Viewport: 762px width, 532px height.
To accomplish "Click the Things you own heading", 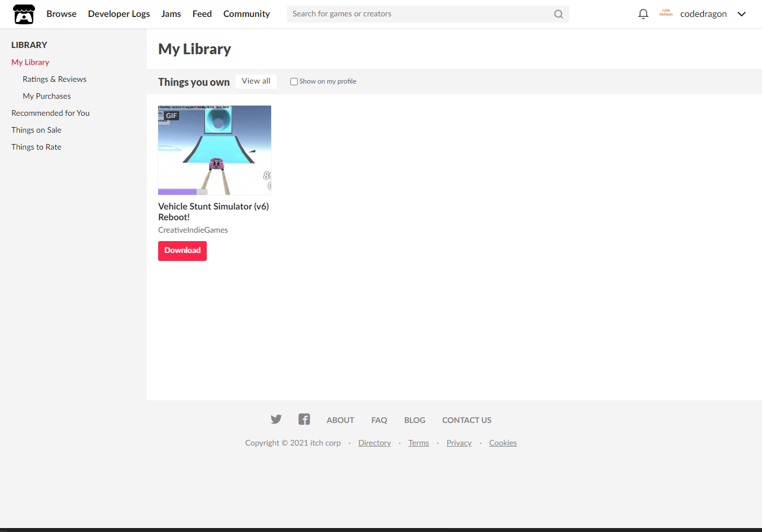I will click(194, 82).
